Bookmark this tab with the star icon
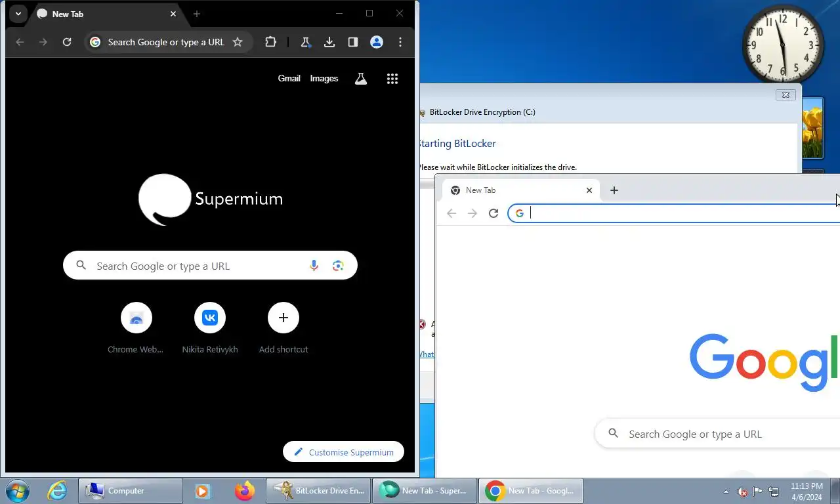The height and width of the screenshot is (504, 840). coord(238,42)
